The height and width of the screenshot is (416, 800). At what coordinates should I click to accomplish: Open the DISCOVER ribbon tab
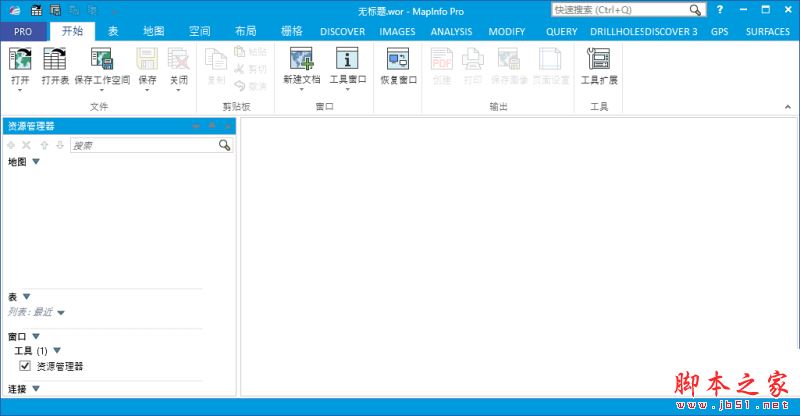click(x=342, y=32)
